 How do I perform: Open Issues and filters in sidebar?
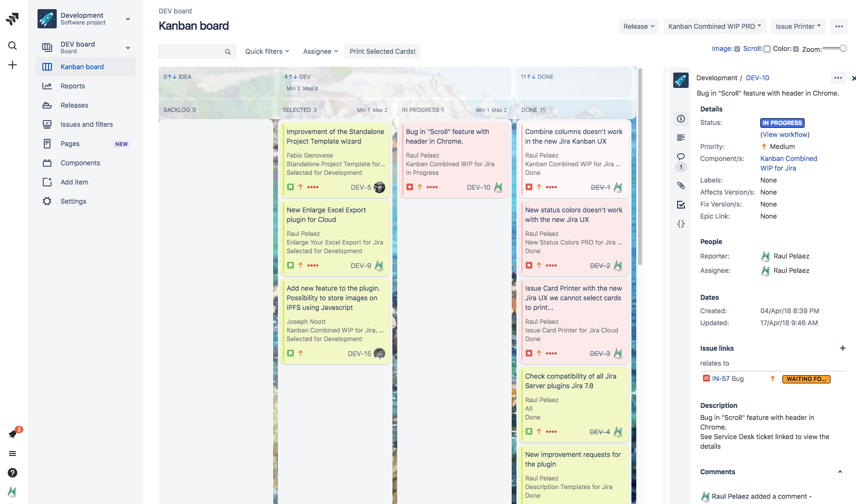87,124
